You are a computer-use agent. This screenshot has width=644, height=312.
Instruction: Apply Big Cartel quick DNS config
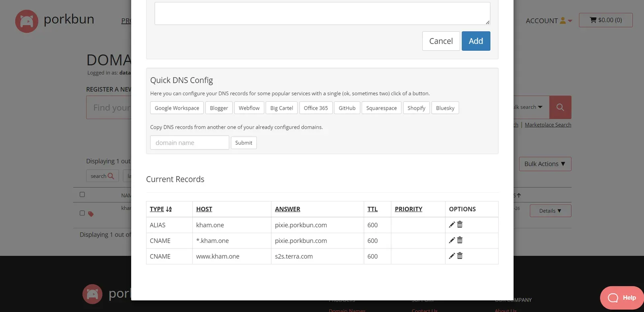[x=282, y=108]
